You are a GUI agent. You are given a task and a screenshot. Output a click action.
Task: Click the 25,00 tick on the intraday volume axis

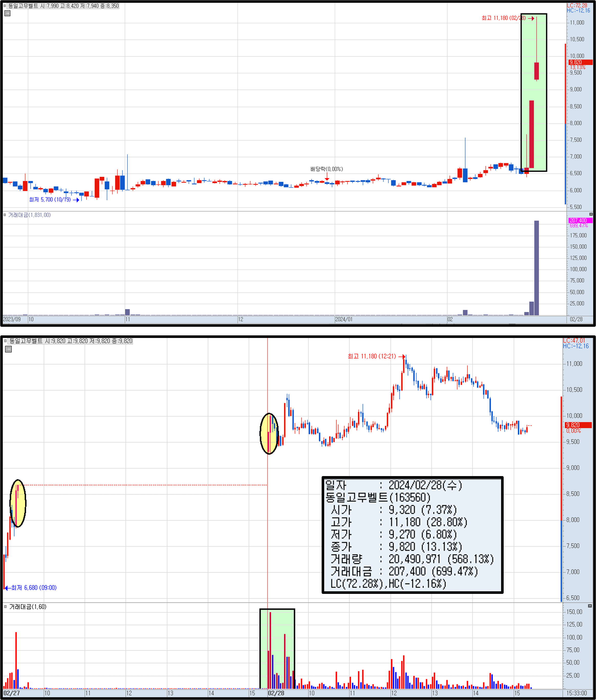click(x=573, y=676)
